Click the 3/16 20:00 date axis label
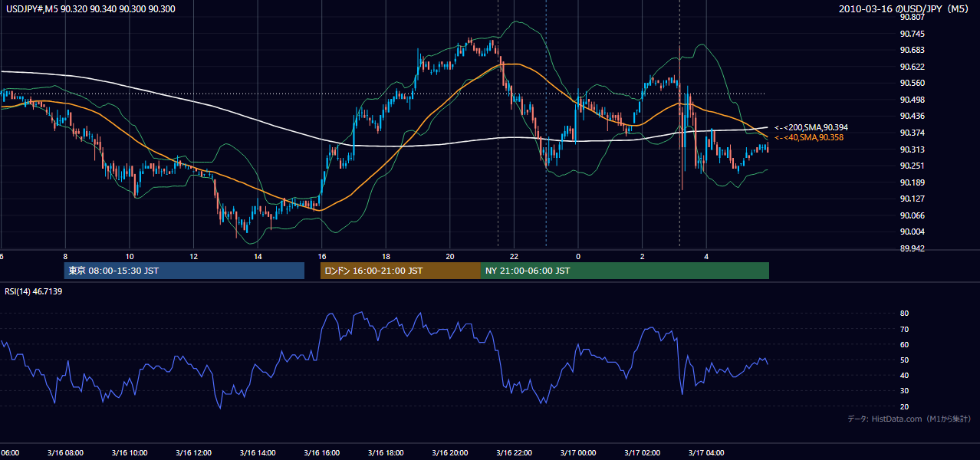 (x=450, y=453)
